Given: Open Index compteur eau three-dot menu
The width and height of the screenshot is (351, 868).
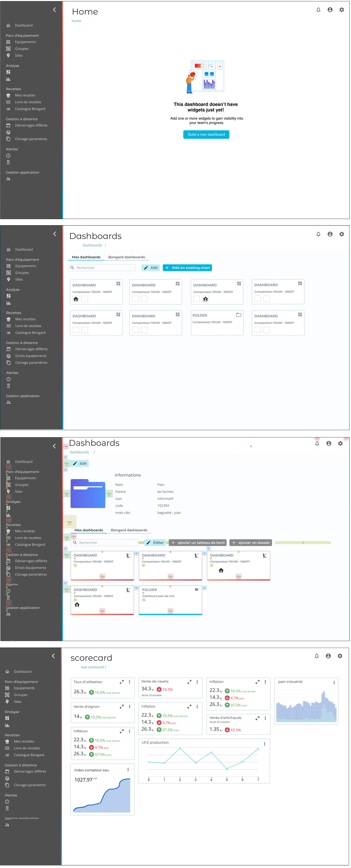Looking at the screenshot, I should [x=128, y=770].
